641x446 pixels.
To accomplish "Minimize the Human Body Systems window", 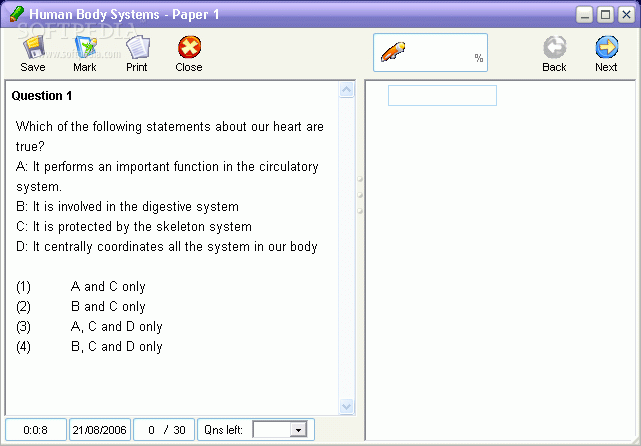I will 585,15.
